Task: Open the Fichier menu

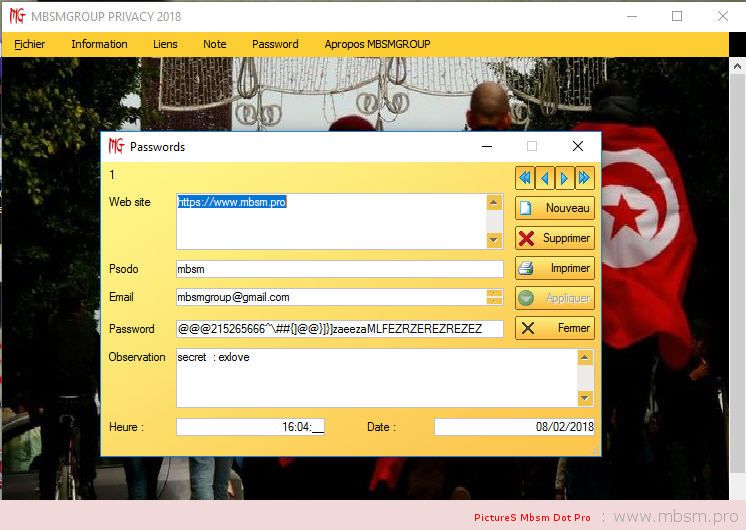Action: coord(30,44)
